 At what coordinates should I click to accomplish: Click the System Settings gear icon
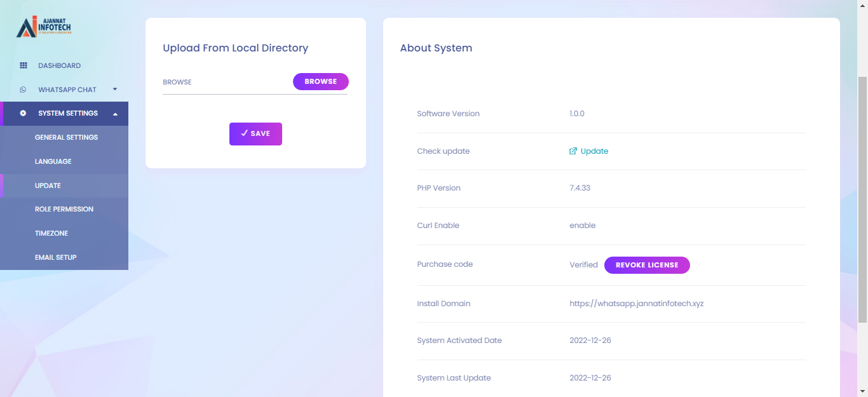(24, 114)
